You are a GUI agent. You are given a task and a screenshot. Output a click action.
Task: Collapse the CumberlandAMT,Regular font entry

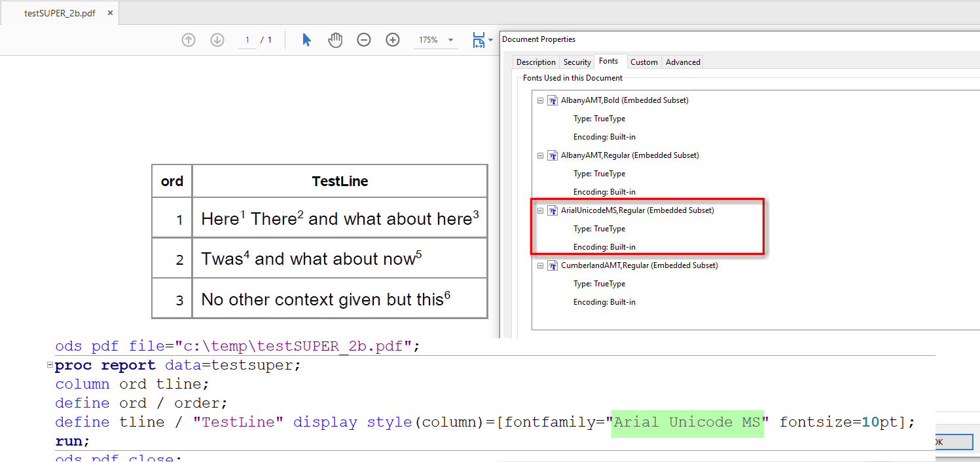pos(540,265)
